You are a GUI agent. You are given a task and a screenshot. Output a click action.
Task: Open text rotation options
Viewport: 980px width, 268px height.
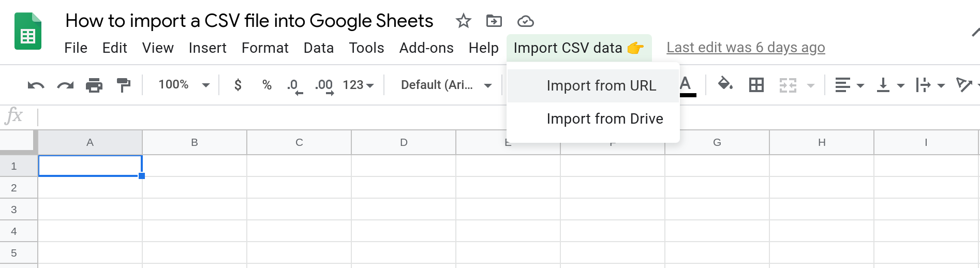[963, 85]
